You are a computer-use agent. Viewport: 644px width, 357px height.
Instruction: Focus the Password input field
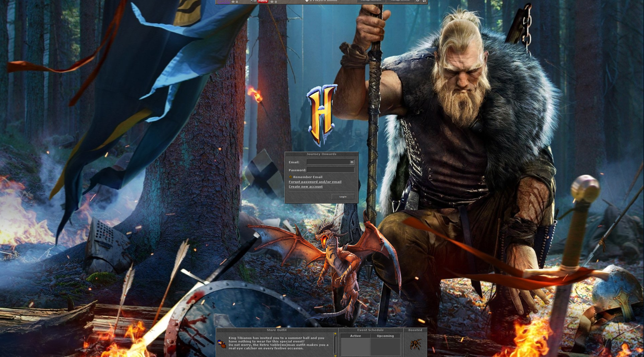pyautogui.click(x=330, y=170)
